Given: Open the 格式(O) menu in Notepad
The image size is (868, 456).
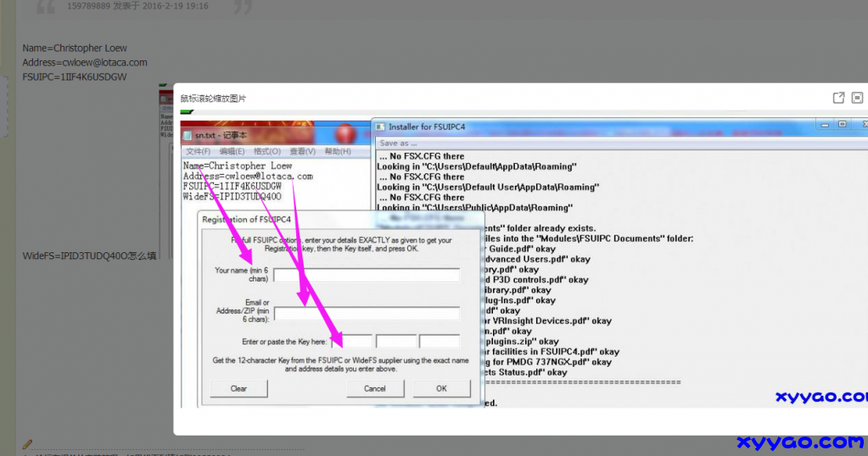Looking at the screenshot, I should point(267,151).
